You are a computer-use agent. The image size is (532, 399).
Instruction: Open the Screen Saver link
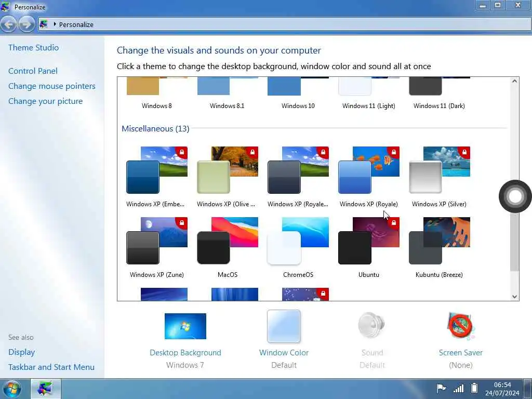click(460, 353)
